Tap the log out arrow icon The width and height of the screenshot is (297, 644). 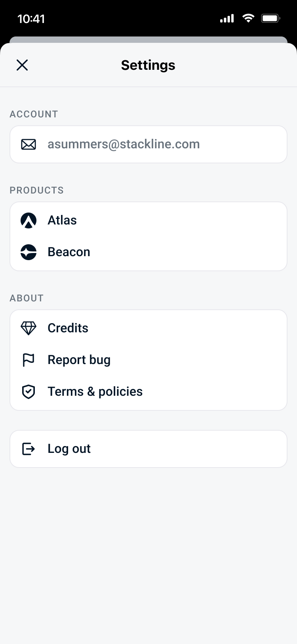(29, 449)
